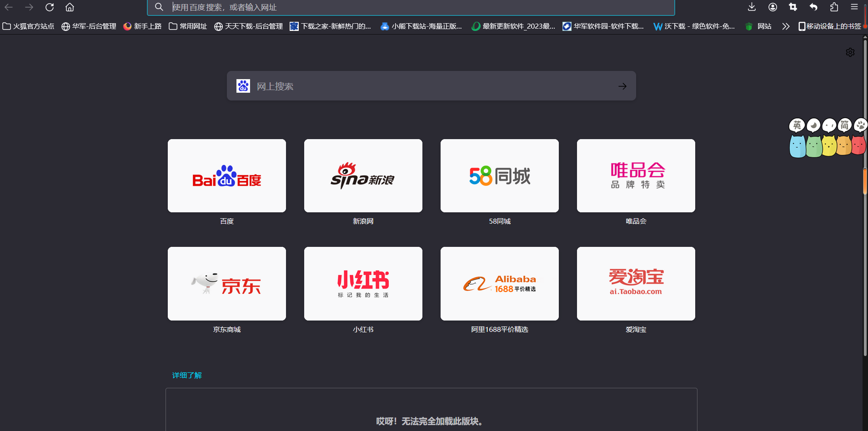Open the 百度 shortcut tile

point(227,175)
